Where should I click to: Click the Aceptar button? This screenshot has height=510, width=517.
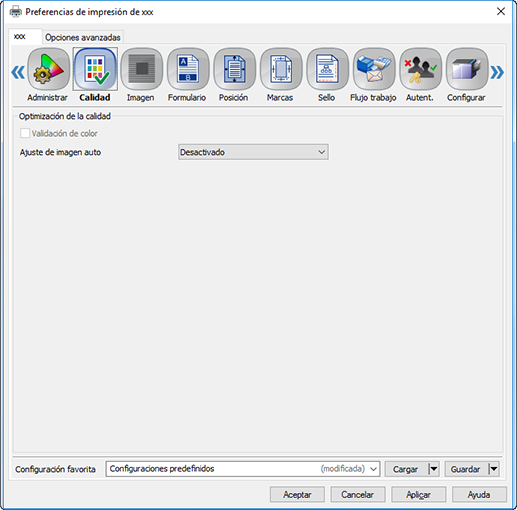297,494
